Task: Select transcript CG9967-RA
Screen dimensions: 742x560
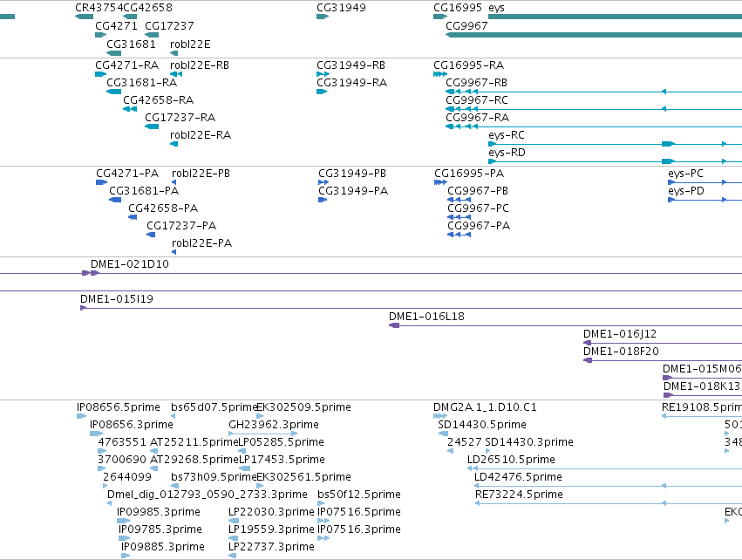Action: 478,118
